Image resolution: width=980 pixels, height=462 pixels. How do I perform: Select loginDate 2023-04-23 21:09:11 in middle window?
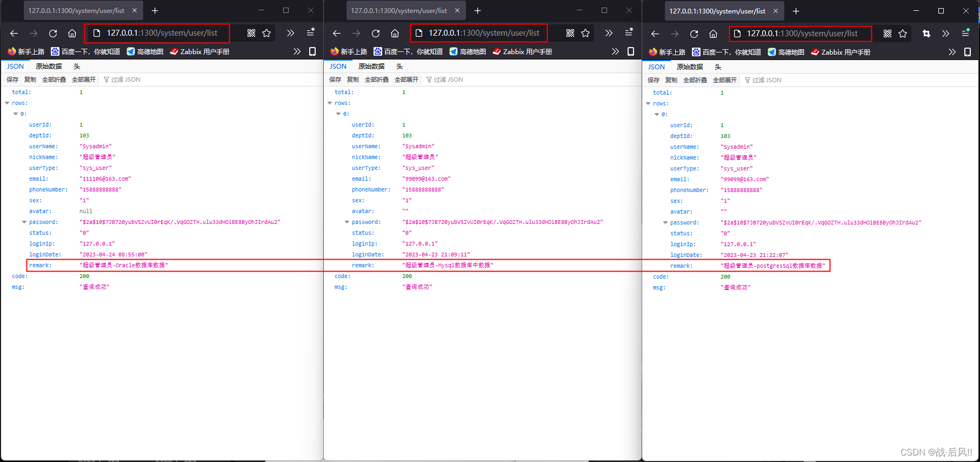tap(436, 254)
